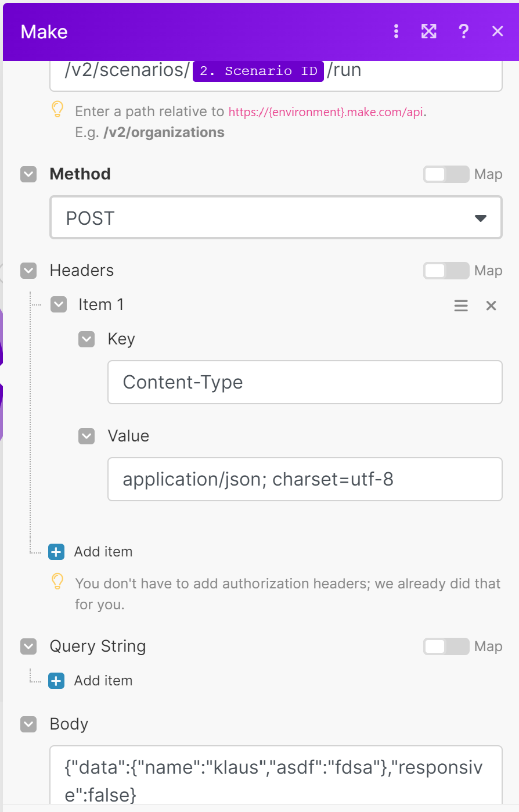The image size is (519, 812).
Task: Collapse the Headers section chevron
Action: pyautogui.click(x=28, y=271)
